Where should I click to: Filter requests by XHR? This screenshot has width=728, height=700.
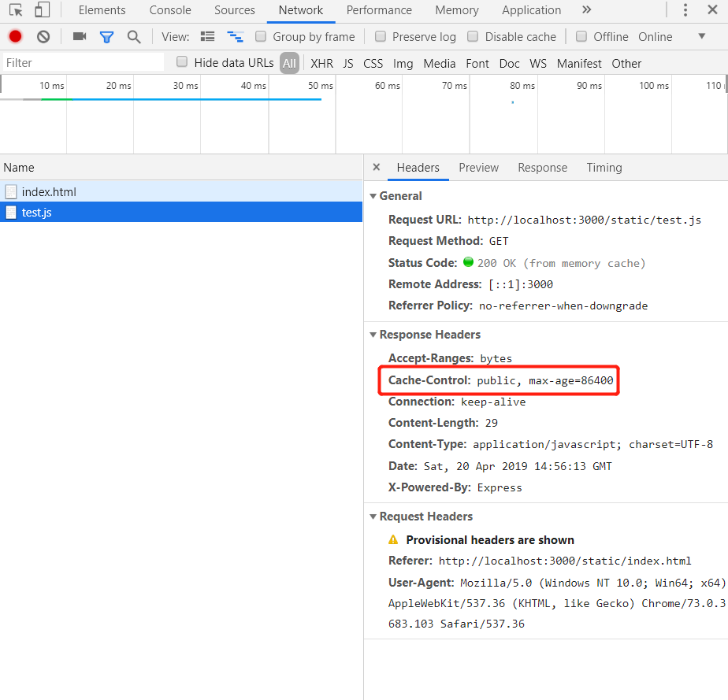[321, 64]
